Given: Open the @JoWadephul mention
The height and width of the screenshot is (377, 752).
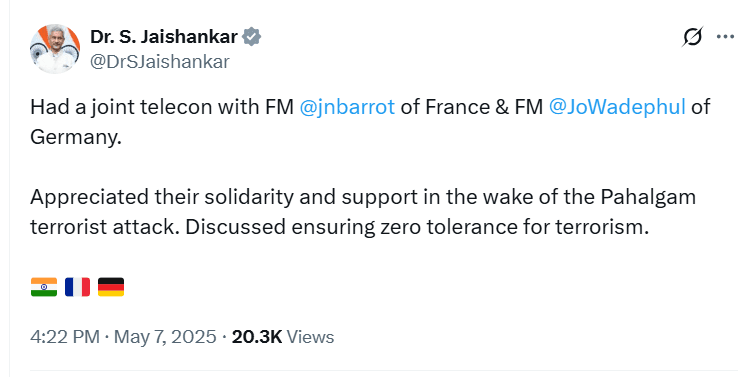Looking at the screenshot, I should click(x=617, y=107).
